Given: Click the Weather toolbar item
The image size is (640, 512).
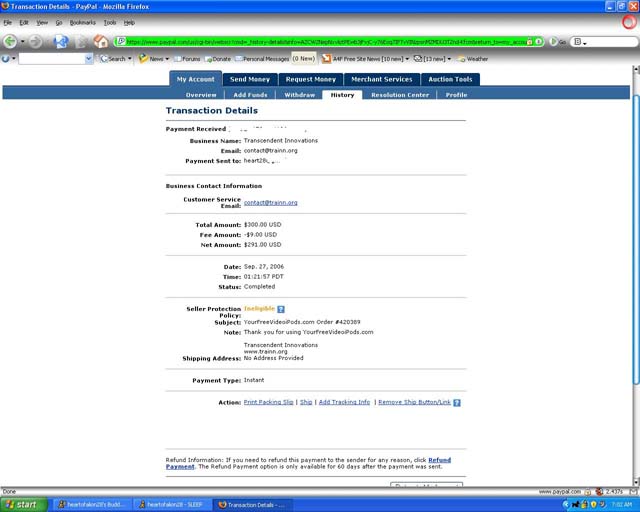Looking at the screenshot, I should point(473,59).
